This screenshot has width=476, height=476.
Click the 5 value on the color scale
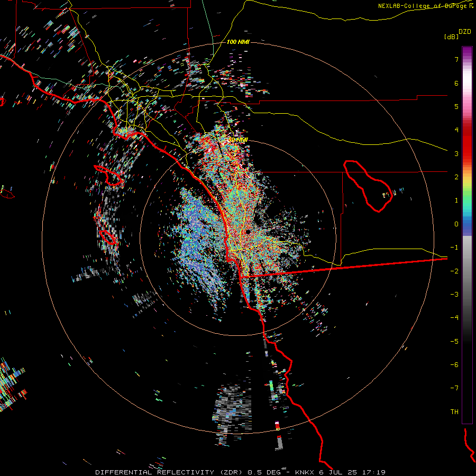[x=456, y=106]
